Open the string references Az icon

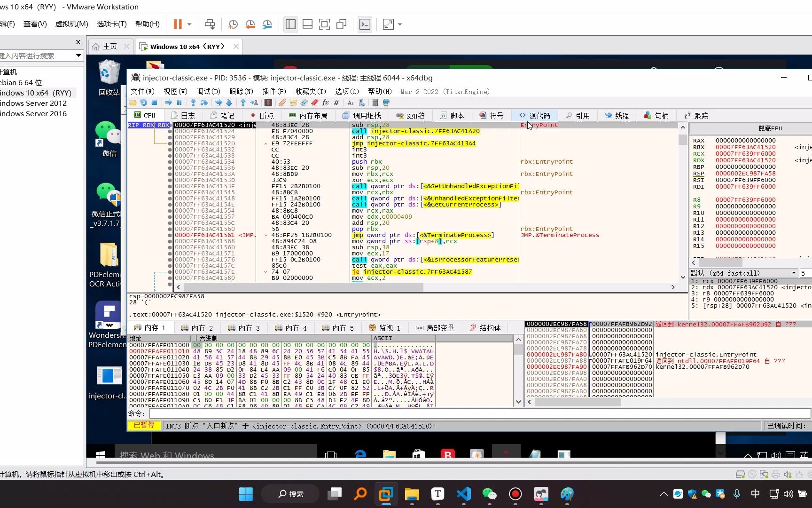(x=351, y=103)
